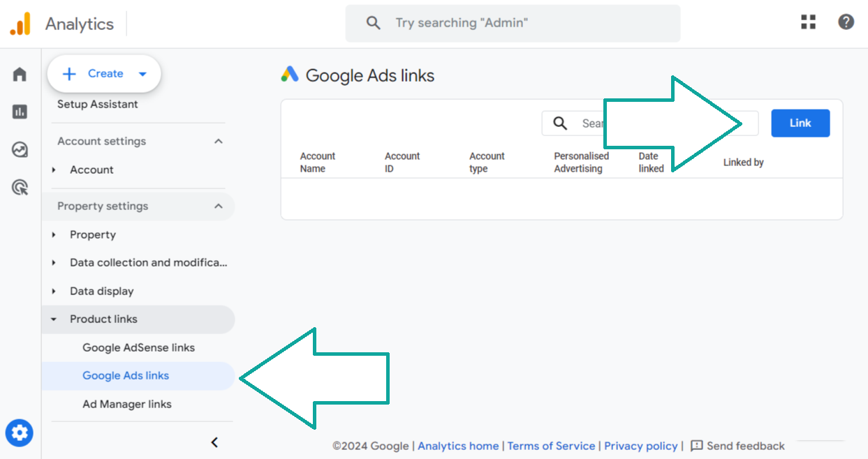
Task: Click the plus icon on Create
Action: coord(69,74)
